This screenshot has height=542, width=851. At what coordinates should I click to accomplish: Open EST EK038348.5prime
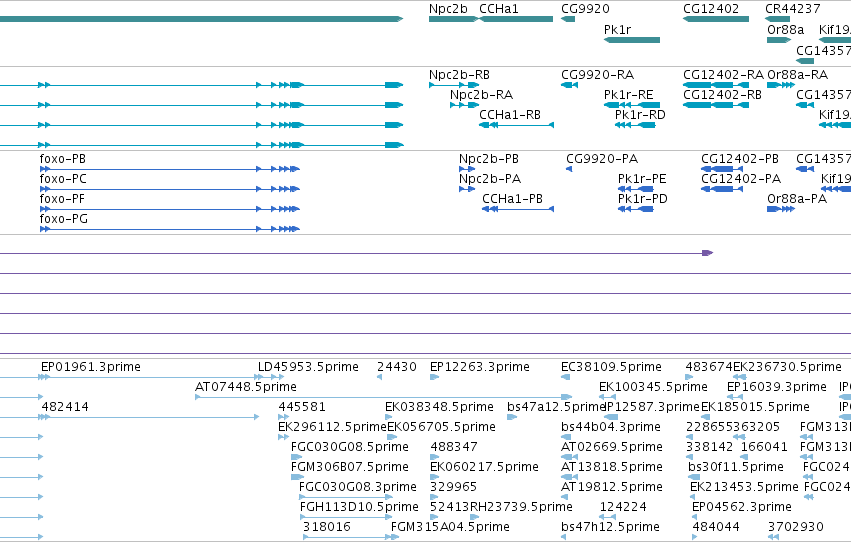coord(439,407)
